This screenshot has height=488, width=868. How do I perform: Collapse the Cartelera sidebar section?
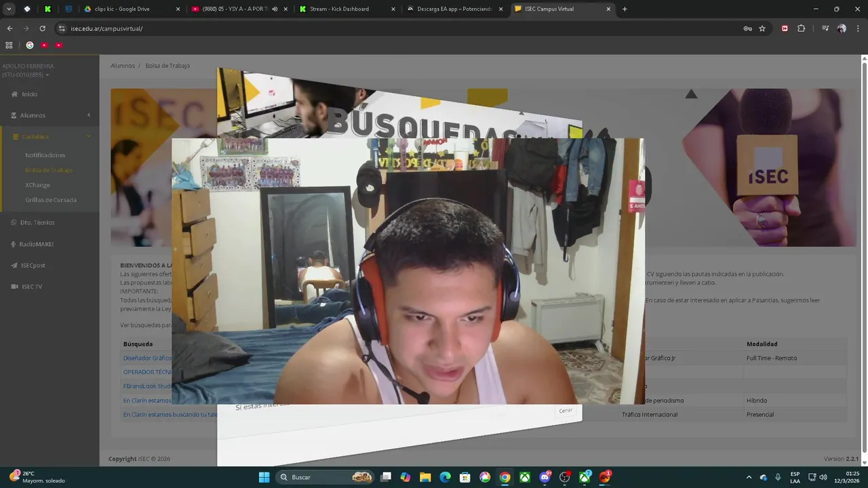pyautogui.click(x=50, y=136)
